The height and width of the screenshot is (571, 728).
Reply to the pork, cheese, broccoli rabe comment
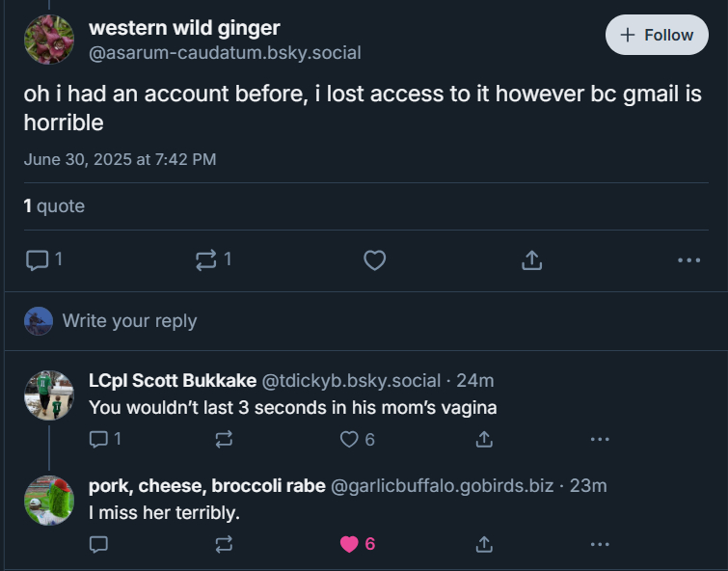tap(98, 544)
